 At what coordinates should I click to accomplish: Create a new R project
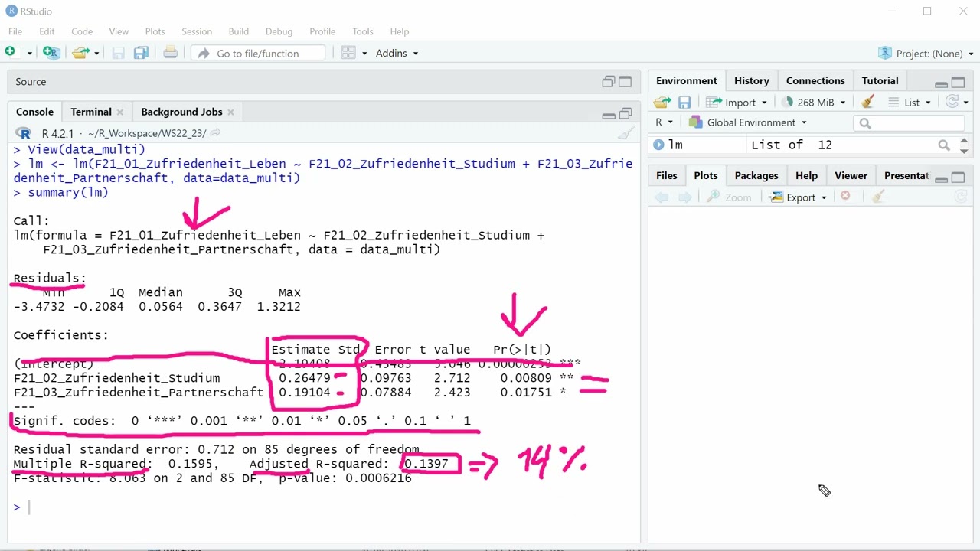coord(51,53)
